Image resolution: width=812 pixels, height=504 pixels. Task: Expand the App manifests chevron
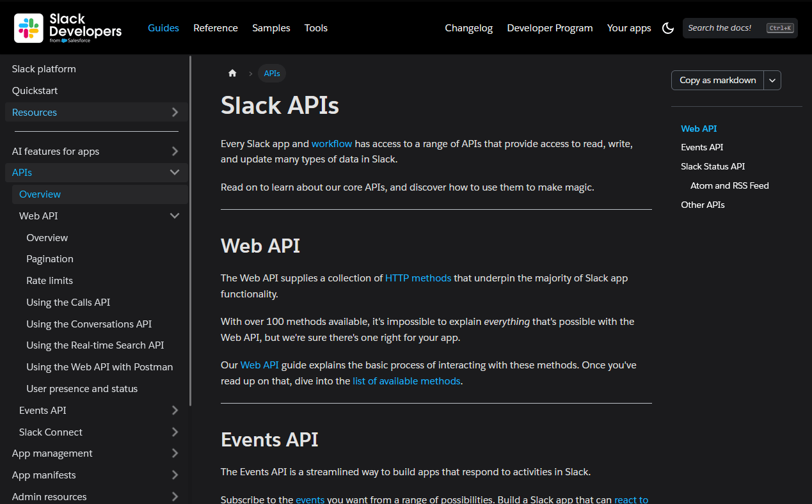[x=175, y=475]
